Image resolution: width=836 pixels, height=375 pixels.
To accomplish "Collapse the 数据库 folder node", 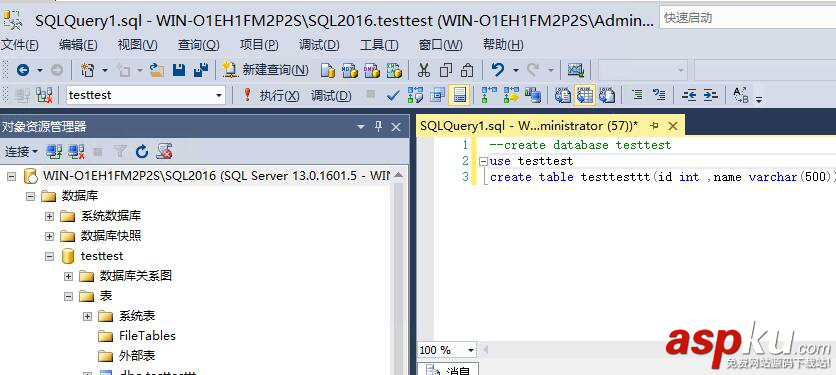I will click(30, 196).
